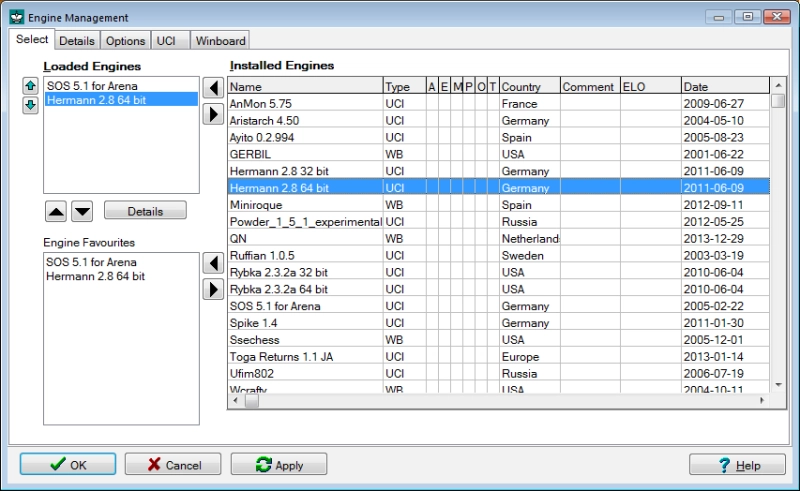The height and width of the screenshot is (491, 800).
Task: Click Europe in Toga Returns row
Action: tap(520, 356)
